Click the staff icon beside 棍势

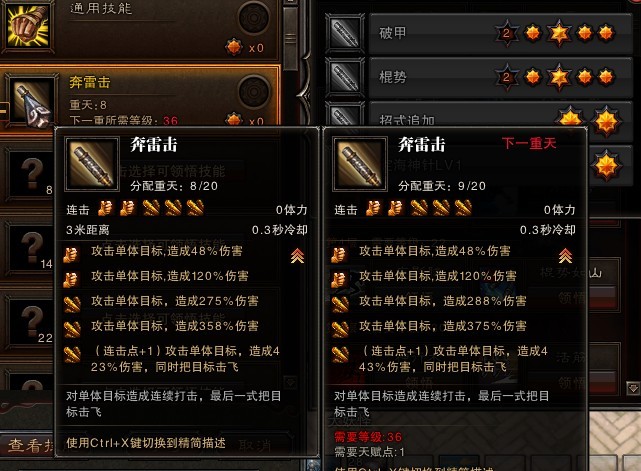(345, 77)
